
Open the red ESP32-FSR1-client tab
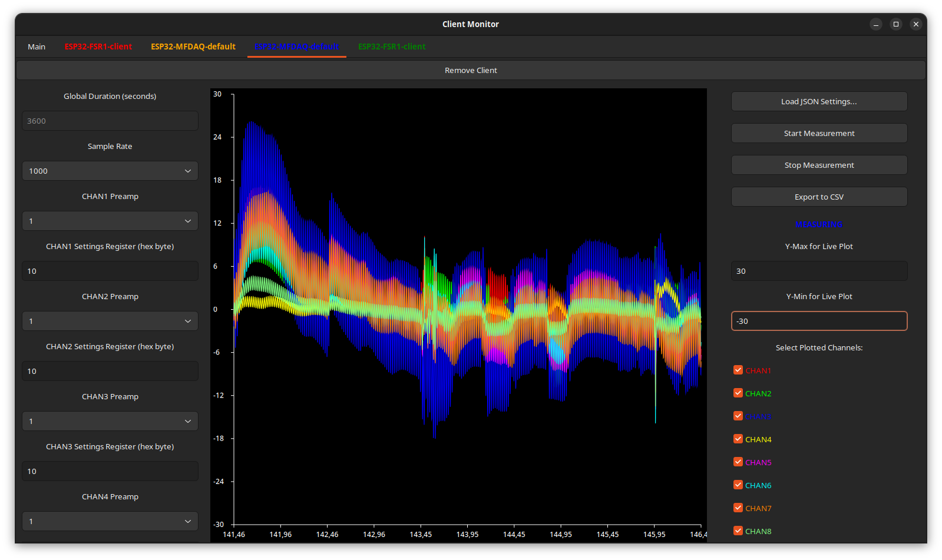98,47
